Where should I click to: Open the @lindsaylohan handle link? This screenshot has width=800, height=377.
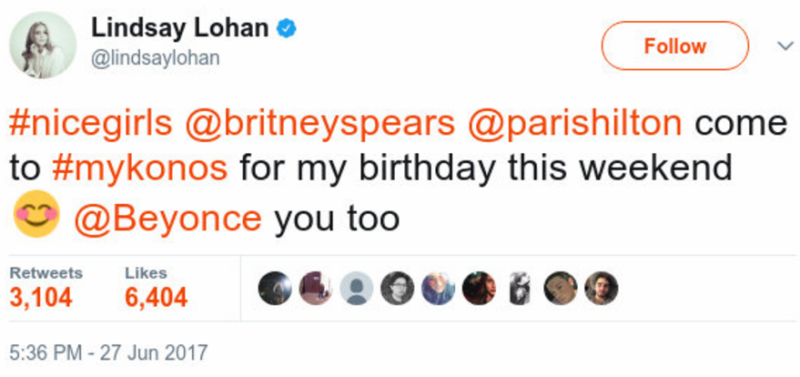tap(155, 58)
